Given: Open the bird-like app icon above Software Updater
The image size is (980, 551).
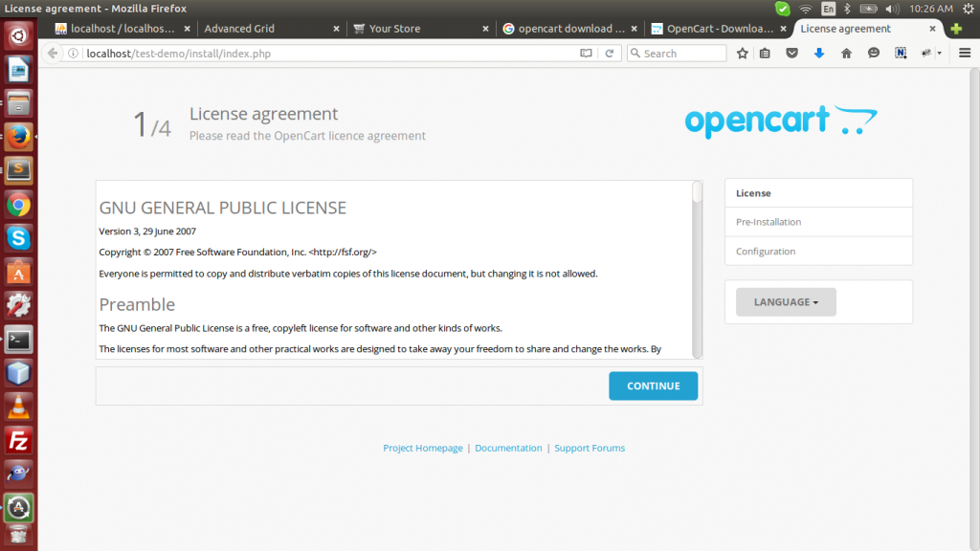Looking at the screenshot, I should pyautogui.click(x=18, y=474).
